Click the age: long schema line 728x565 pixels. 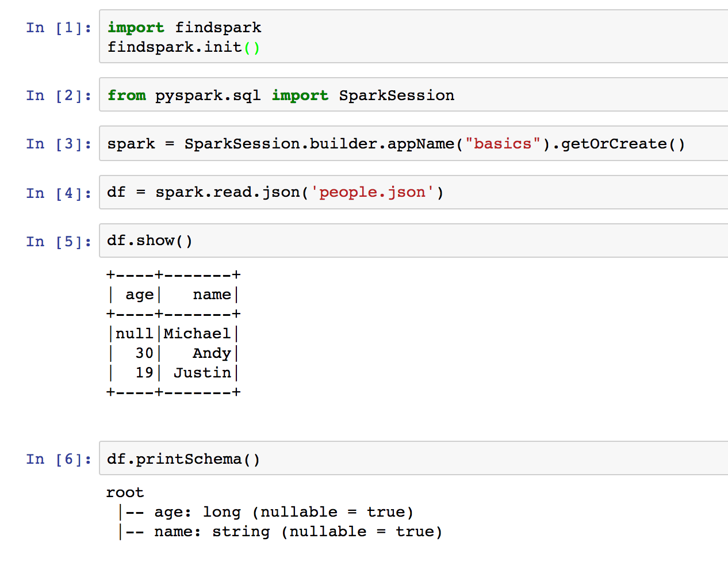coord(283,512)
